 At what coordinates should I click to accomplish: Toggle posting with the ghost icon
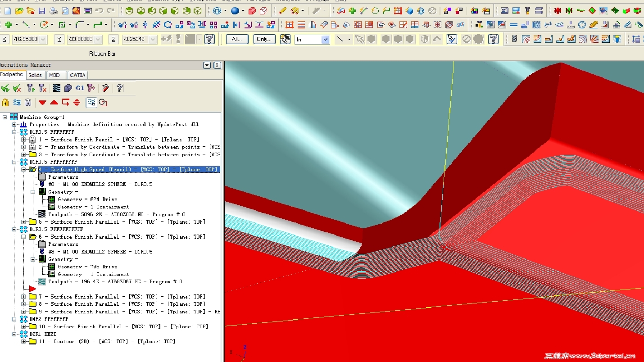click(28, 102)
